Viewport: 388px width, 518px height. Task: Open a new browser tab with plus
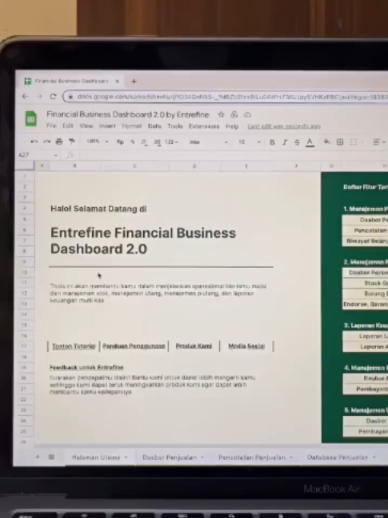[x=134, y=81]
